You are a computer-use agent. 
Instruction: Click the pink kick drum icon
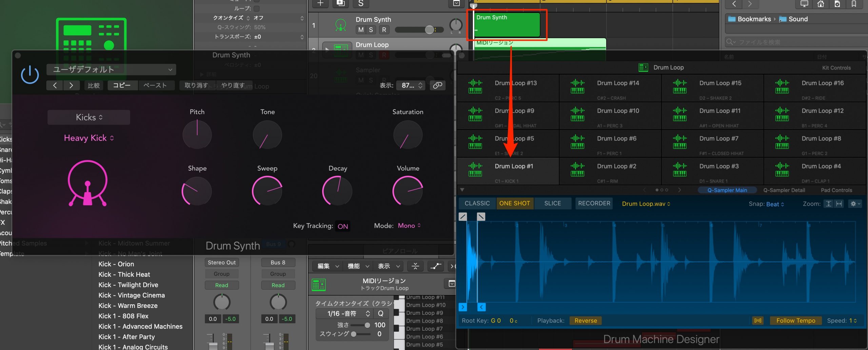[x=87, y=183]
